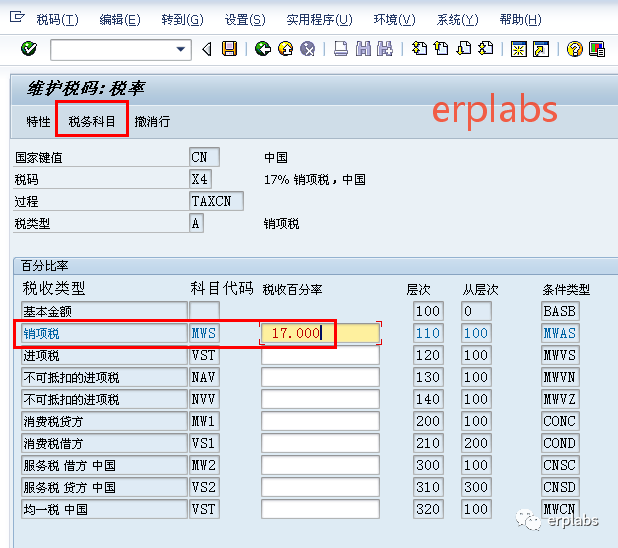Screen dimensions: 618x548
Task: Click the yellow Exit arrow icon
Action: click(285, 49)
